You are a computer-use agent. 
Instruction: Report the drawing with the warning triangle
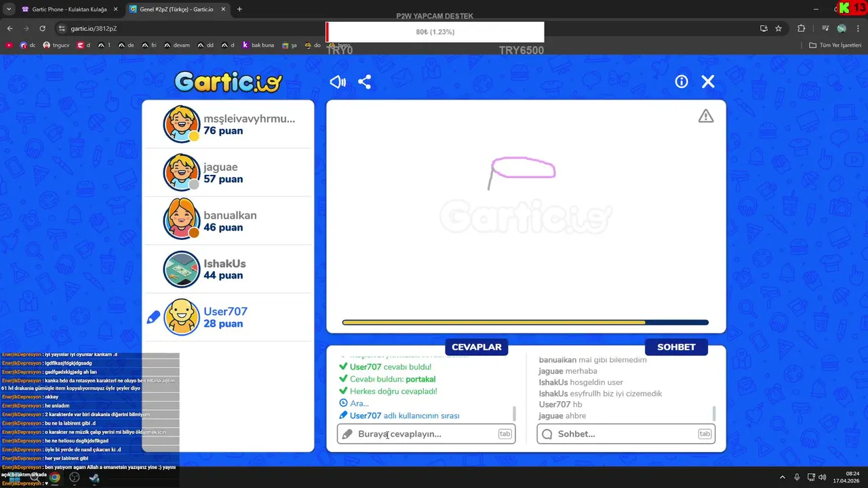tap(706, 116)
